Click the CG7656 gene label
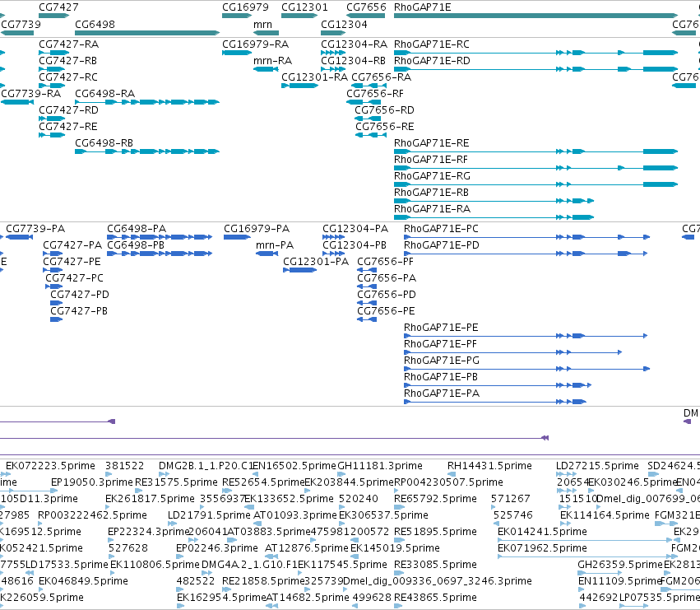Screen dimensions: 700x610 (x=366, y=7)
